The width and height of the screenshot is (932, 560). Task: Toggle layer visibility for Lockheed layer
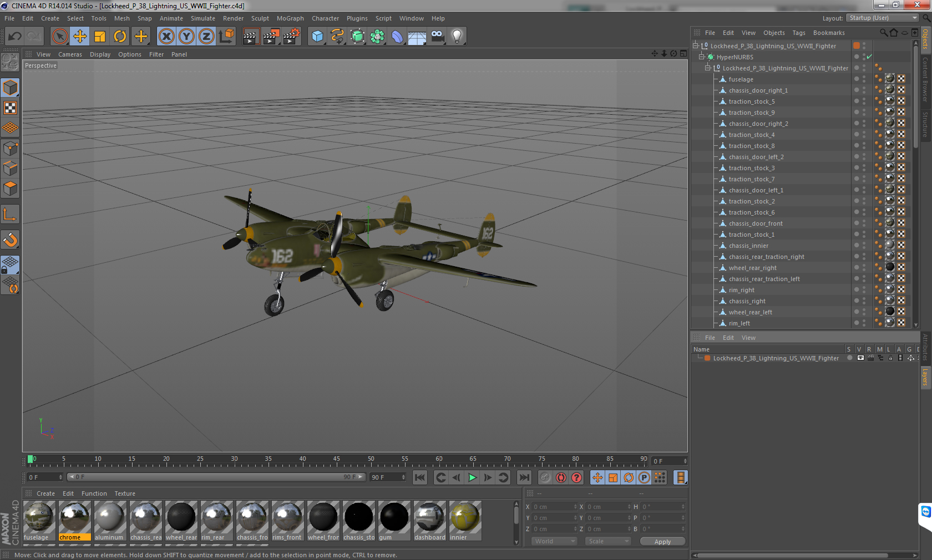(x=860, y=358)
